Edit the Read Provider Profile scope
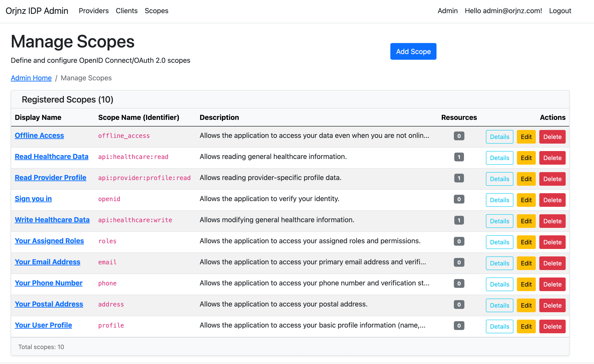This screenshot has height=364, width=594. [x=526, y=179]
